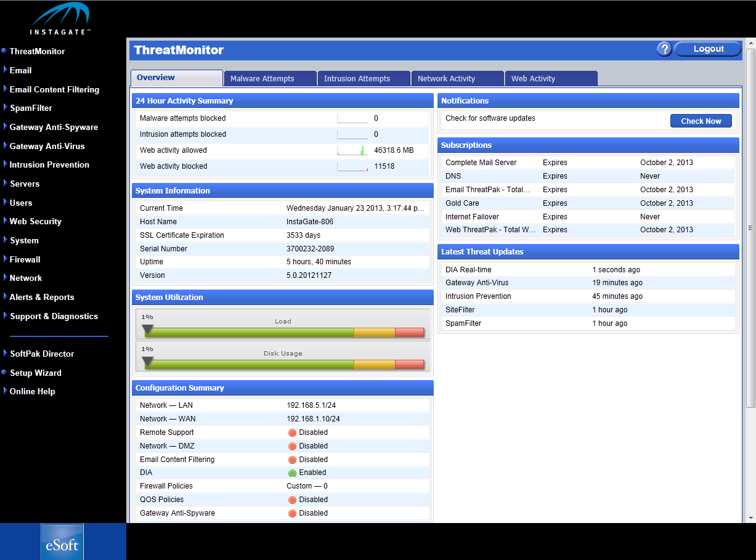Click the vertical page scrollbar

(750, 228)
